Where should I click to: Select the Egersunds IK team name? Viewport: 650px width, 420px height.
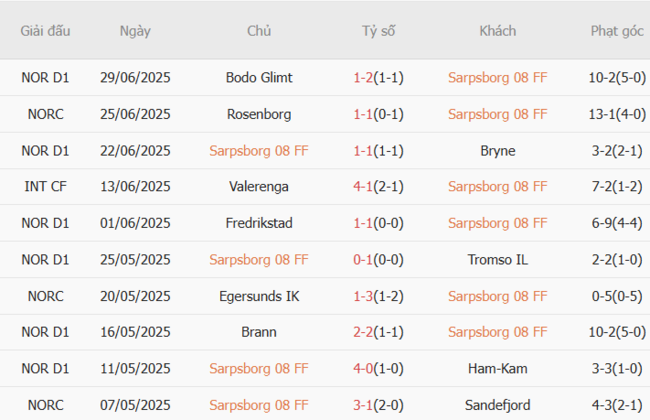click(x=259, y=296)
